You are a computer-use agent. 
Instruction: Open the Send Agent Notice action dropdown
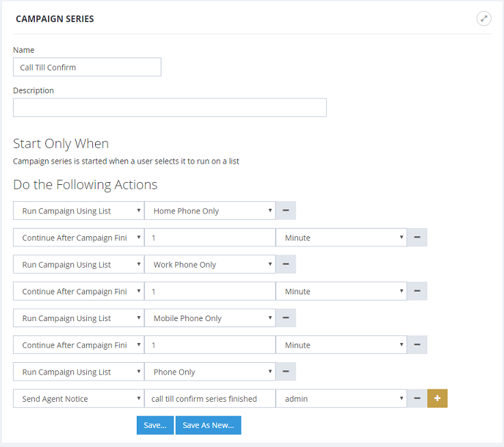(x=78, y=399)
